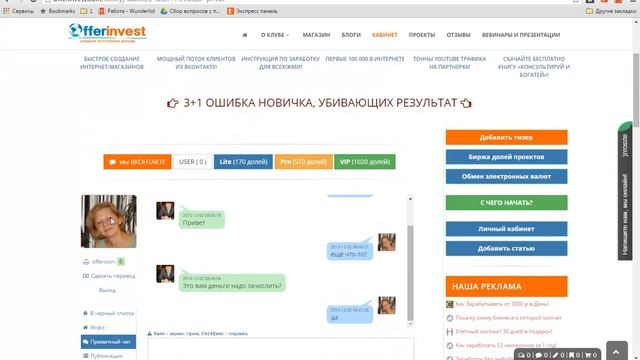Click the Сделать перевод link
Image resolution: width=640 pixels, height=360 pixels.
click(x=109, y=276)
